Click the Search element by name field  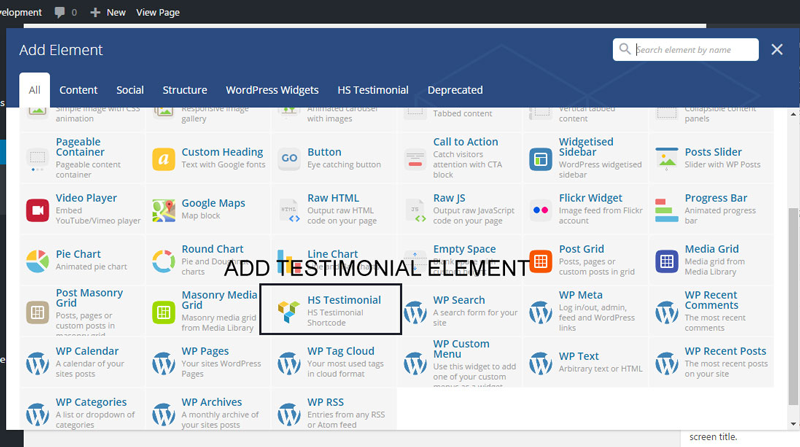686,49
